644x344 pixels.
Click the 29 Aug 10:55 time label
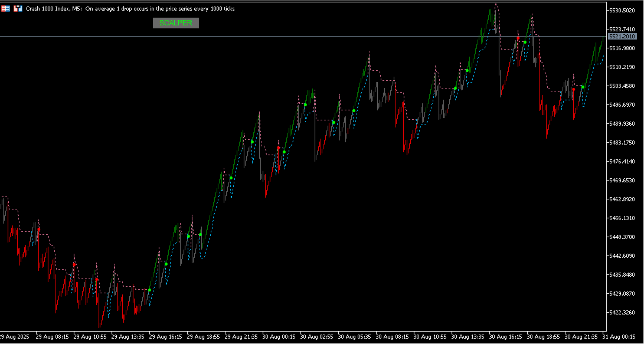point(90,336)
